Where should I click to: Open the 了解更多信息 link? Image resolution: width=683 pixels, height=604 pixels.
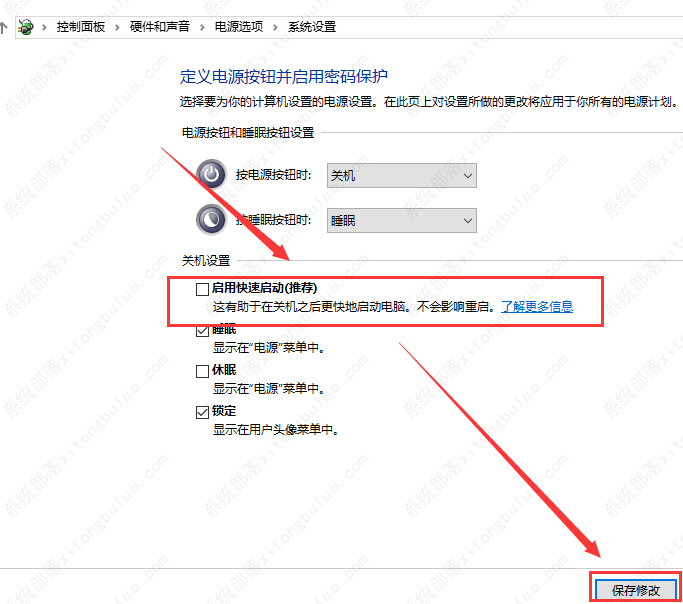[x=537, y=307]
